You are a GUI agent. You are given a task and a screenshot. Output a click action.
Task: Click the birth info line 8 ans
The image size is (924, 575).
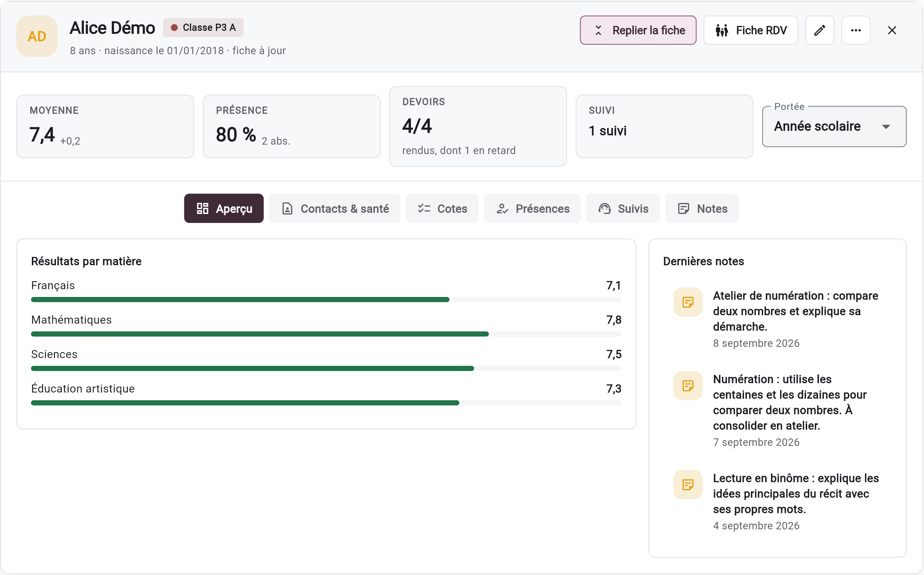pos(178,50)
